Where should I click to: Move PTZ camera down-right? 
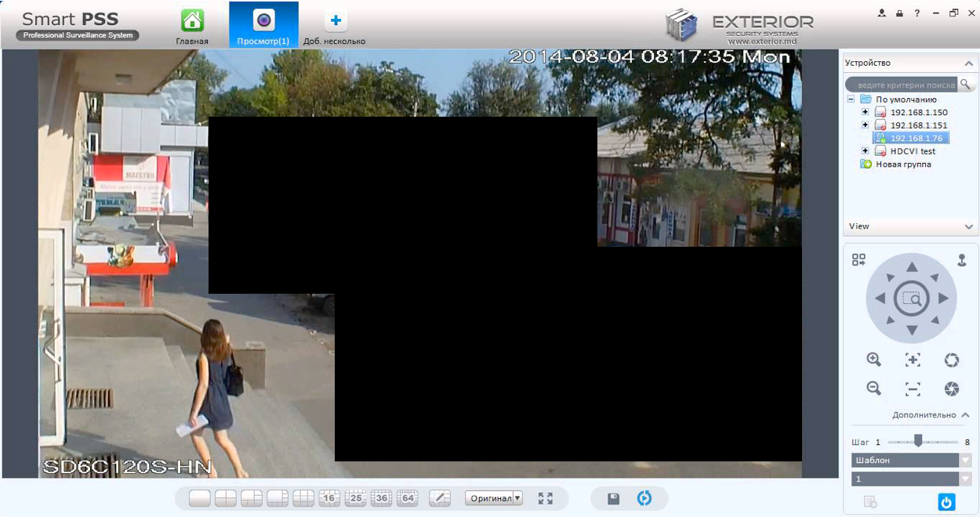point(934,320)
